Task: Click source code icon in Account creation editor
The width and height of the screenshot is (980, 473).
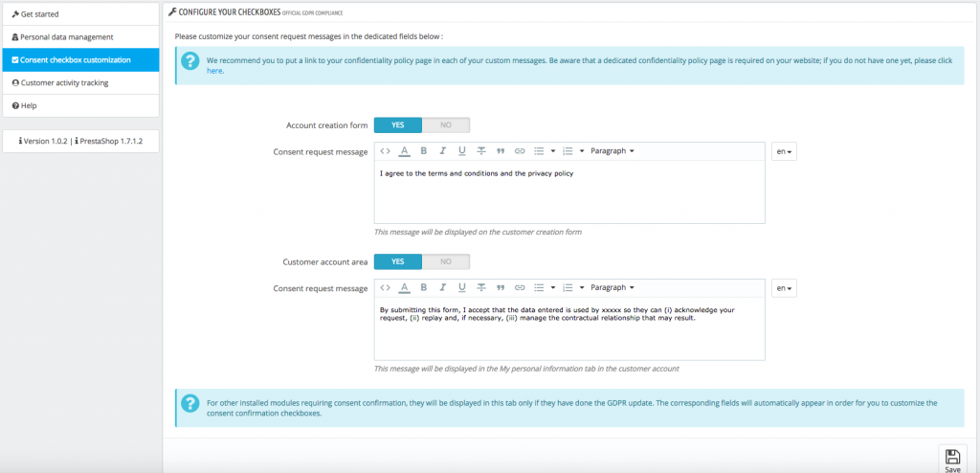Action: coord(385,150)
